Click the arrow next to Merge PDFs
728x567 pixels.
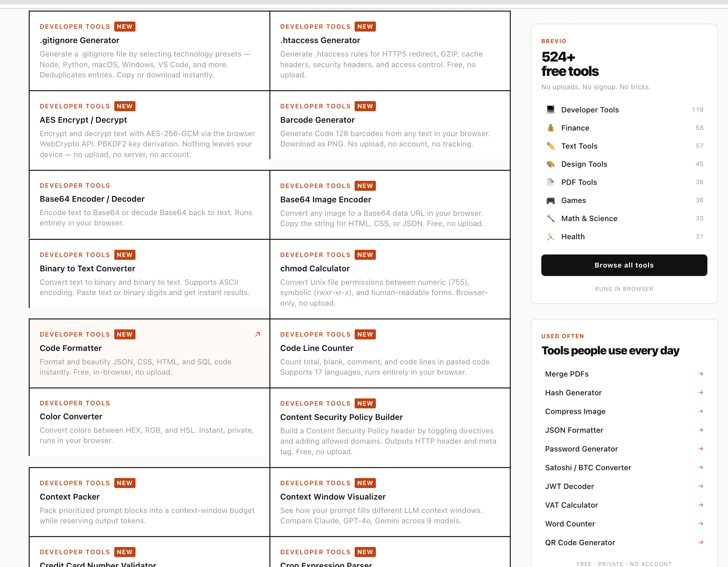[x=701, y=374]
